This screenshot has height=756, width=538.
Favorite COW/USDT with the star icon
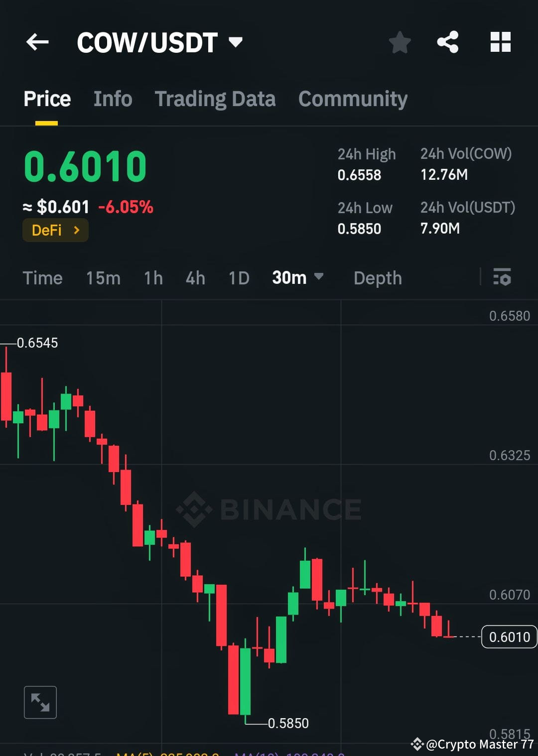(400, 42)
